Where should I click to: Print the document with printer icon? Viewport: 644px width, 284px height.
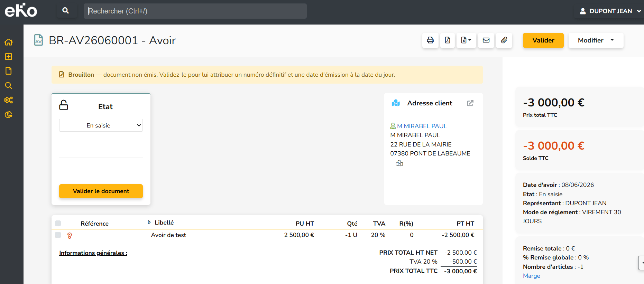430,40
